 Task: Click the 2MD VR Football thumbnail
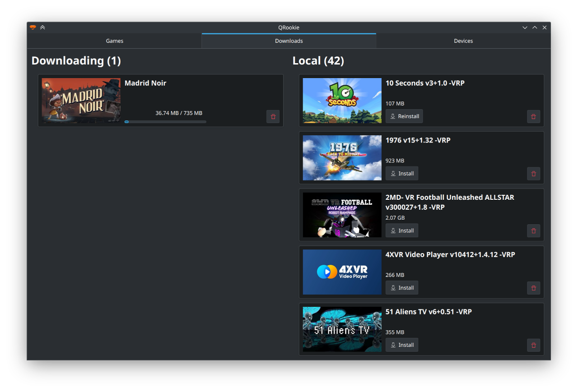pos(342,215)
